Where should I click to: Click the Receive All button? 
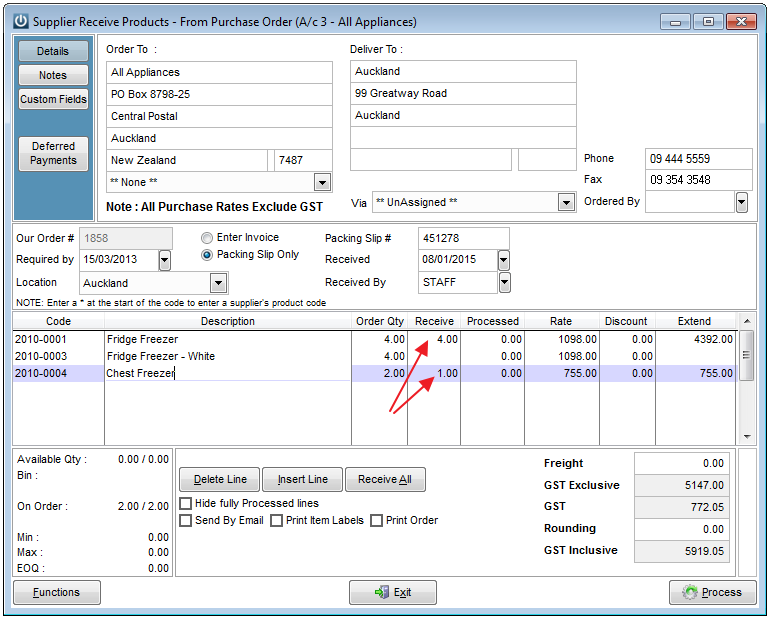385,480
